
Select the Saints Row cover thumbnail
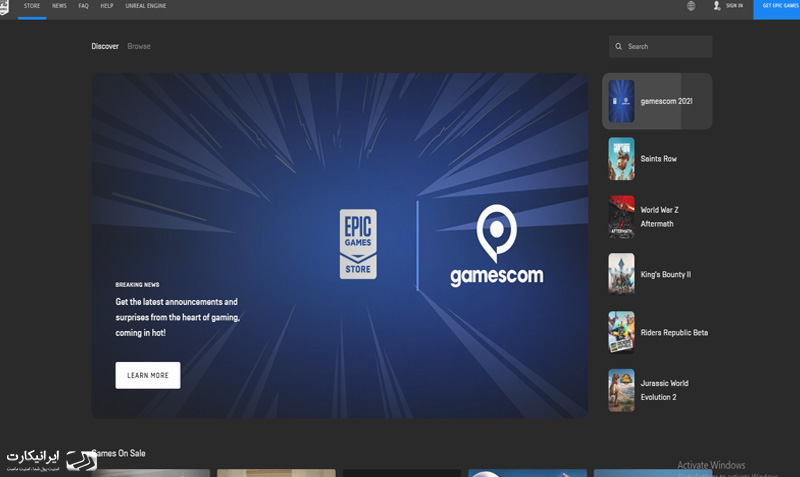[x=621, y=159]
